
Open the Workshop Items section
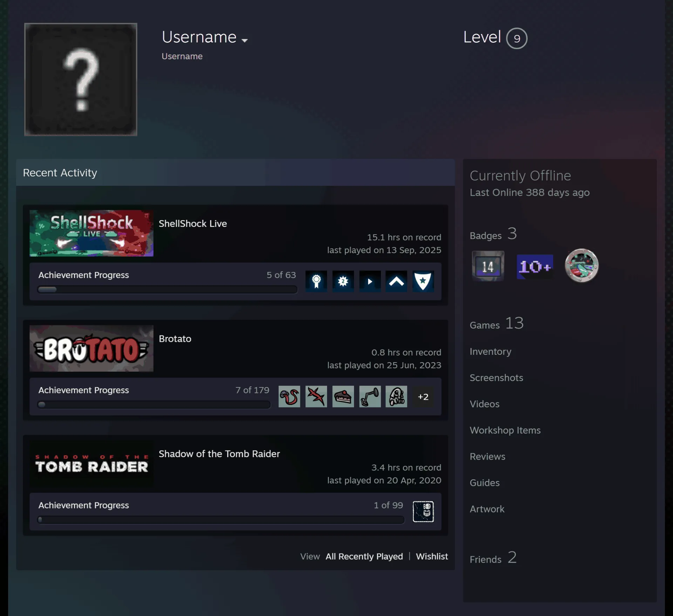[505, 430]
